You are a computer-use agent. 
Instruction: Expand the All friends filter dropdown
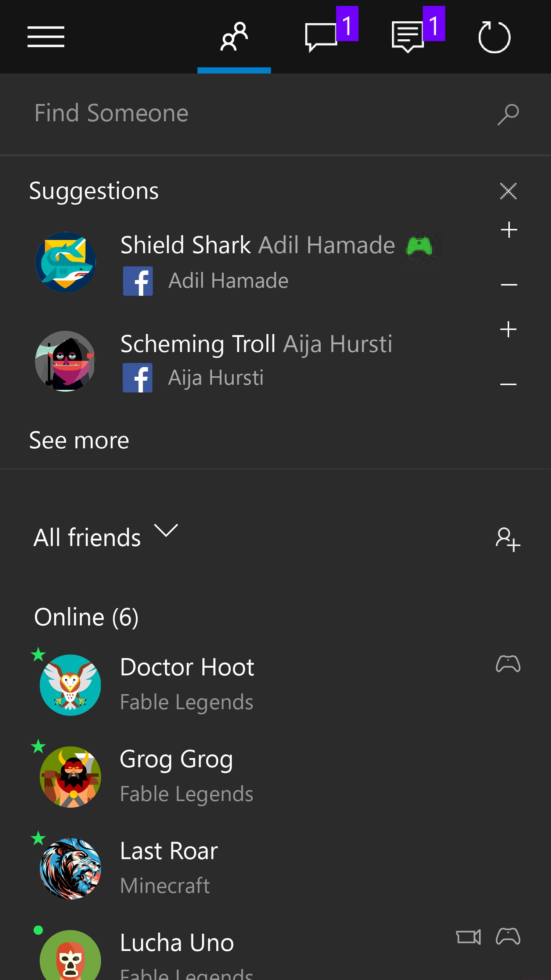coord(166,530)
